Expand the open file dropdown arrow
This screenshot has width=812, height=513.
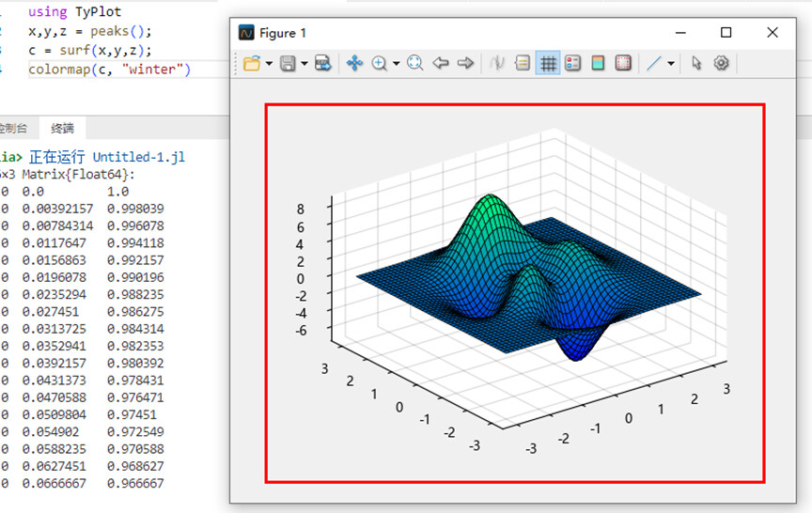(x=269, y=64)
